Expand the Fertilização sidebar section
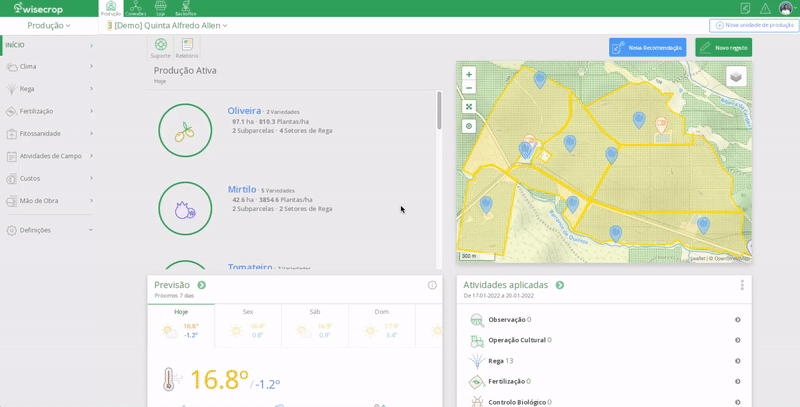 coord(49,111)
